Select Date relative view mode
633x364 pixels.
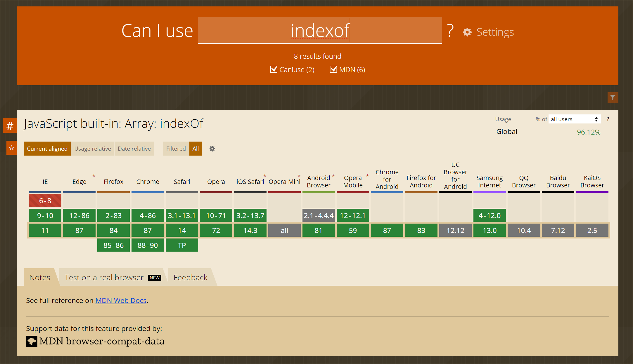(x=134, y=149)
